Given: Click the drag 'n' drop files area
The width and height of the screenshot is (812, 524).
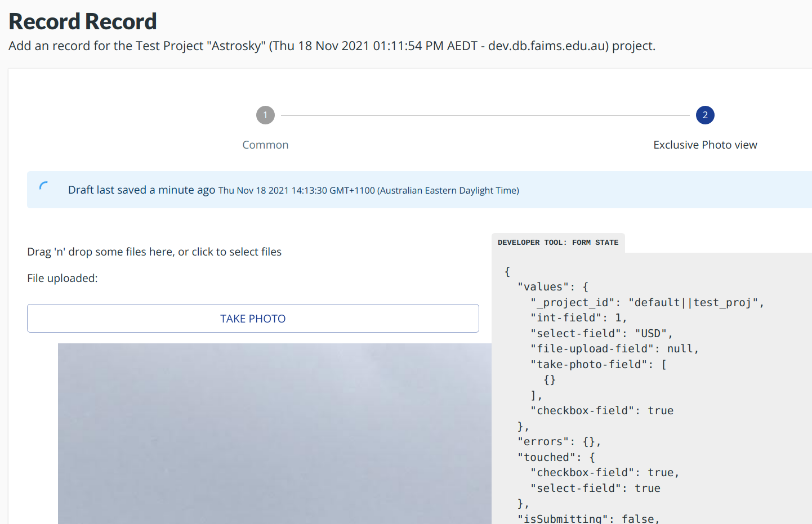Looking at the screenshot, I should pyautogui.click(x=154, y=252).
